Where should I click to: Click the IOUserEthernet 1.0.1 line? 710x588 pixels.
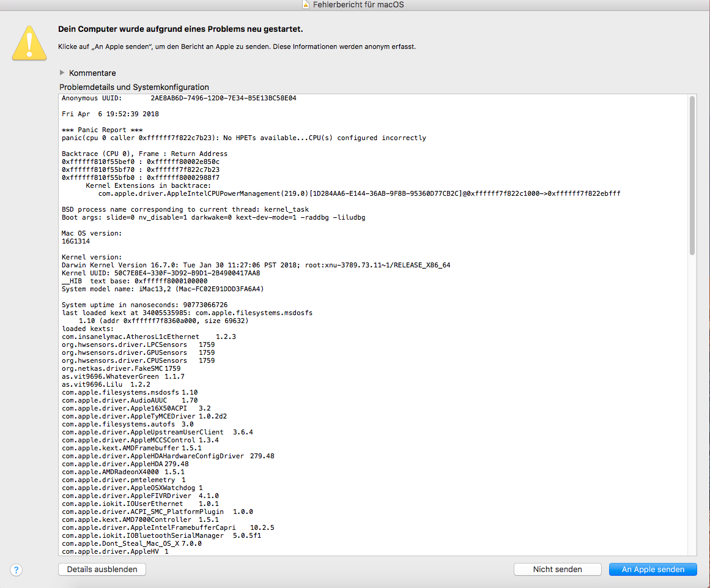point(141,504)
